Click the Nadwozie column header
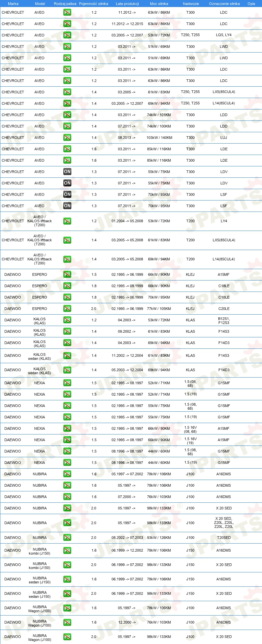Screen dimensions: 262x644 click(191, 4)
